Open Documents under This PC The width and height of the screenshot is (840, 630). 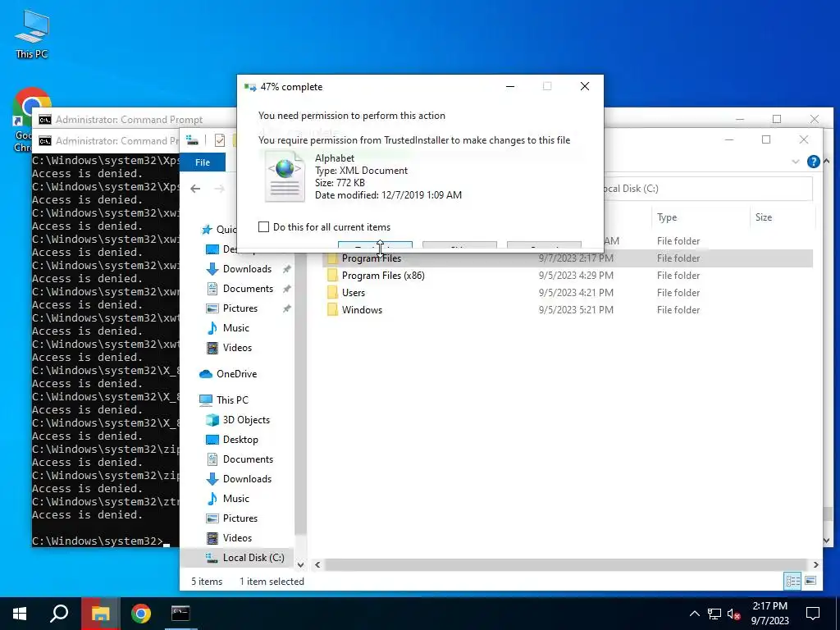pos(248,459)
